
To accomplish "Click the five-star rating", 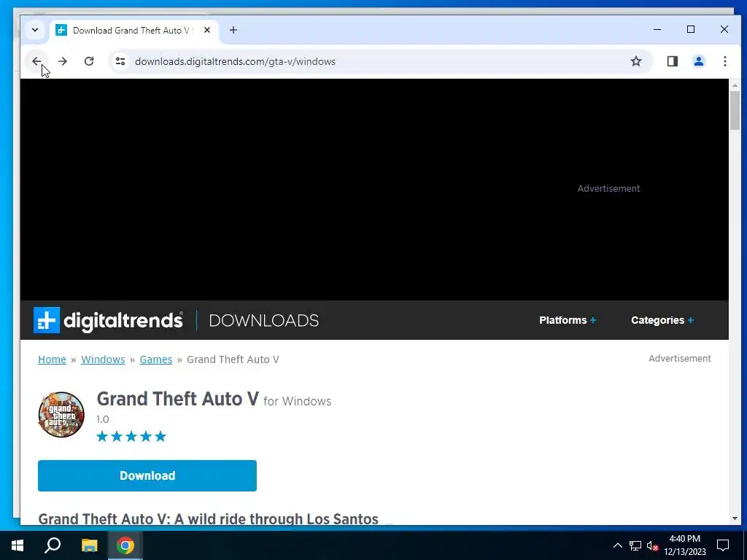I will tap(131, 436).
